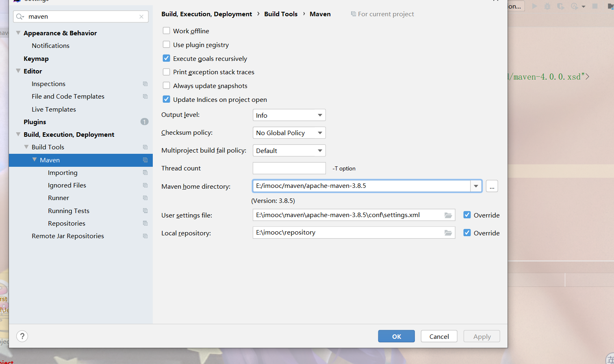Click the Cancel button
This screenshot has width=614, height=364.
[439, 336]
